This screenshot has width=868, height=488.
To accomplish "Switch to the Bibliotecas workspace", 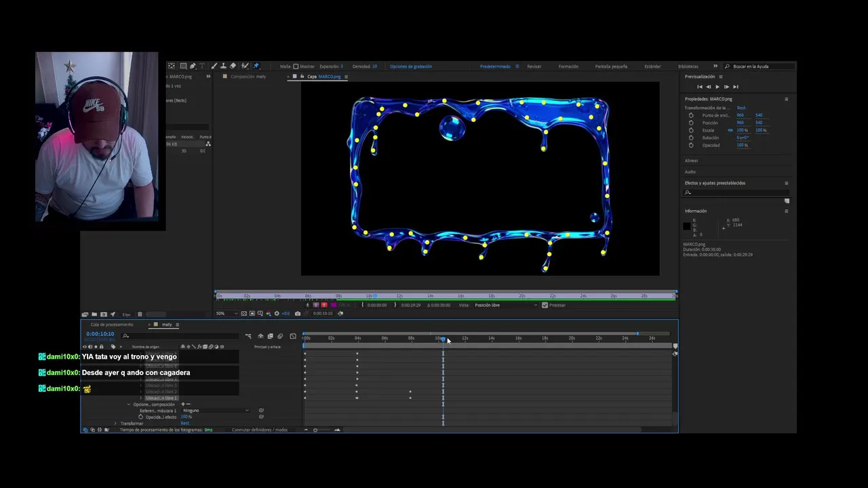I will point(688,66).
